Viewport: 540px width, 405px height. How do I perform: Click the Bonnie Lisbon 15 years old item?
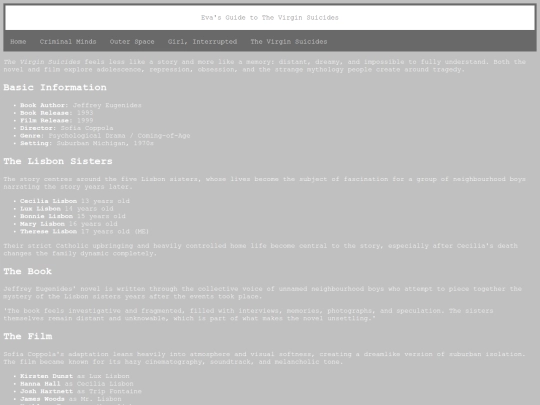pos(73,216)
